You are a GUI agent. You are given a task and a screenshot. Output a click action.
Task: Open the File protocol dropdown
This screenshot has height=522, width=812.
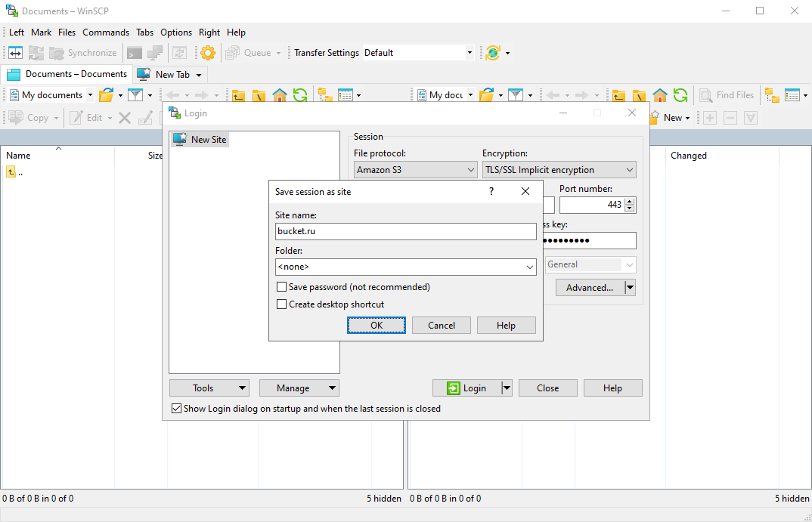(x=415, y=170)
